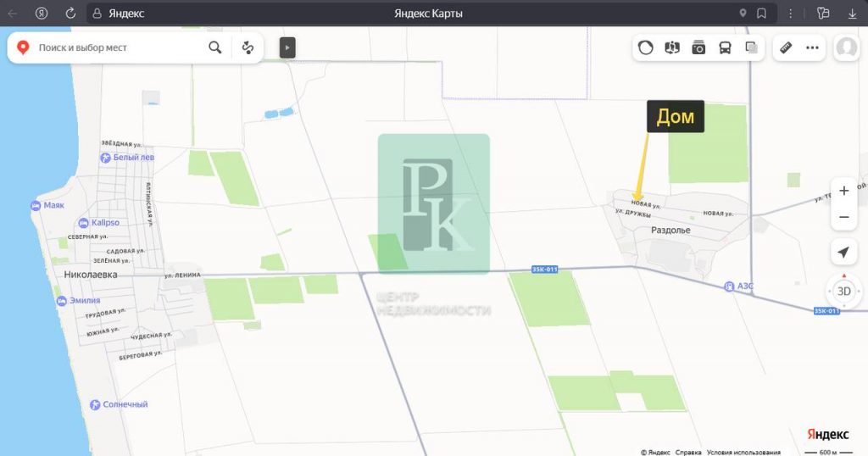The image size is (868, 456).
Task: Click the '600 м' map scale indicator
Action: click(x=828, y=452)
